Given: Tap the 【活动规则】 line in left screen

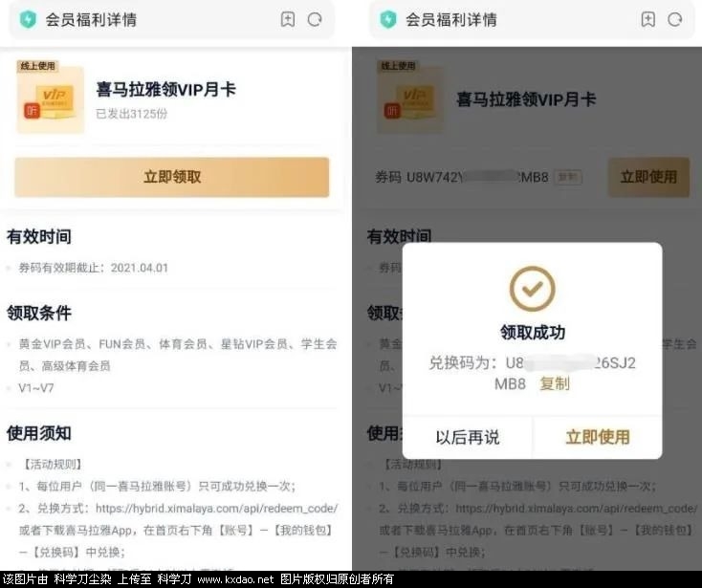Looking at the screenshot, I should click(52, 464).
